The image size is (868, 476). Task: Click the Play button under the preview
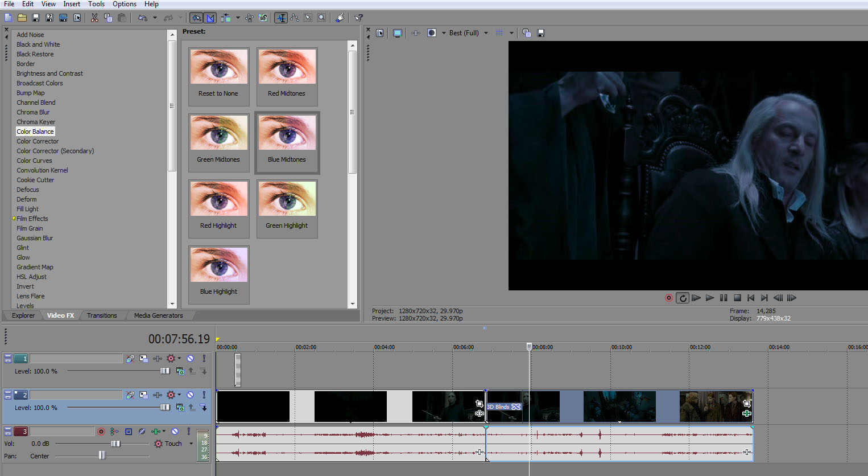pyautogui.click(x=710, y=298)
